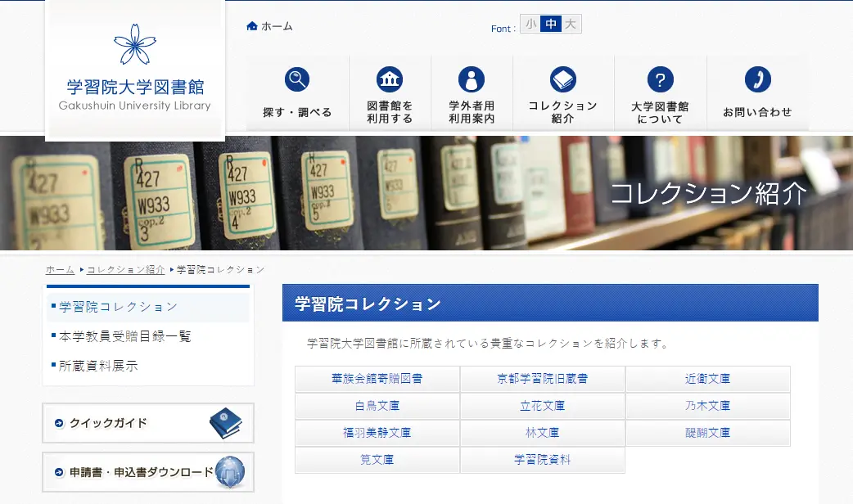
Task: Click the 'Font :' label
Action: pyautogui.click(x=503, y=29)
